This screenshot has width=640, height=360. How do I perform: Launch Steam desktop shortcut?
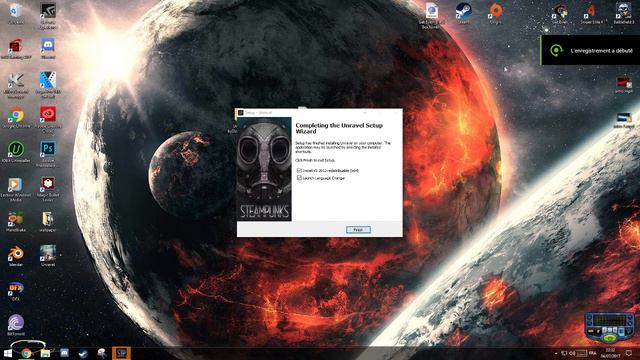point(464,13)
